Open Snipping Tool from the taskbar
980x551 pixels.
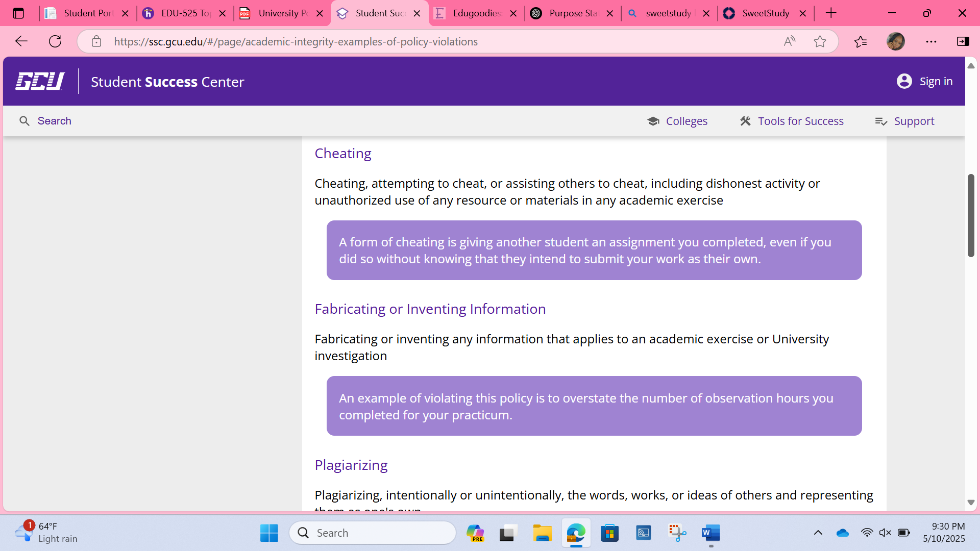point(677,533)
